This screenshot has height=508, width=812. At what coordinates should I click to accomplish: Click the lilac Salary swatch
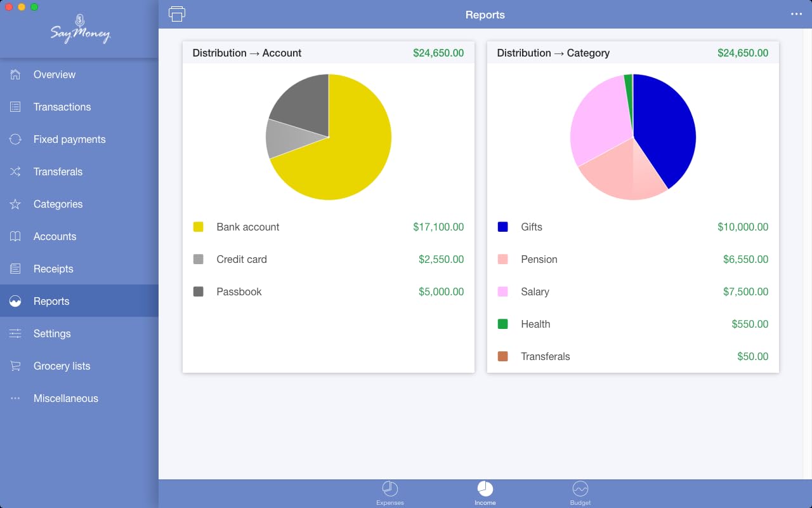coord(503,291)
